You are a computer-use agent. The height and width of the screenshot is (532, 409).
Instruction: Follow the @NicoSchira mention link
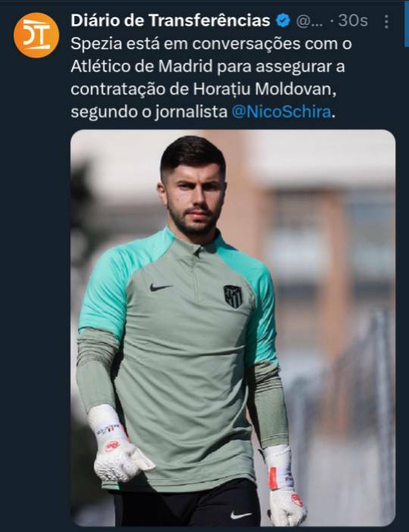(281, 112)
